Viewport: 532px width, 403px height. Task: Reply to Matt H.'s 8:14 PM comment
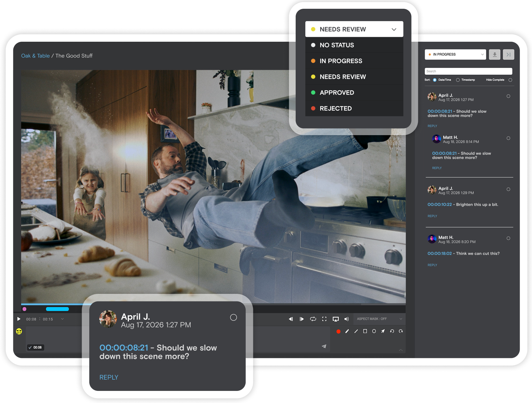point(437,168)
